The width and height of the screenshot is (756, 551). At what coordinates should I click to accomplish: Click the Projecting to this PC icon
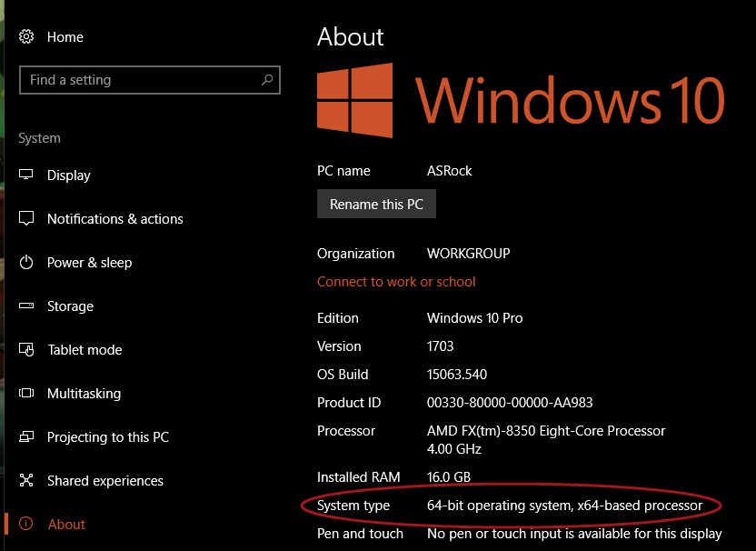click(26, 436)
